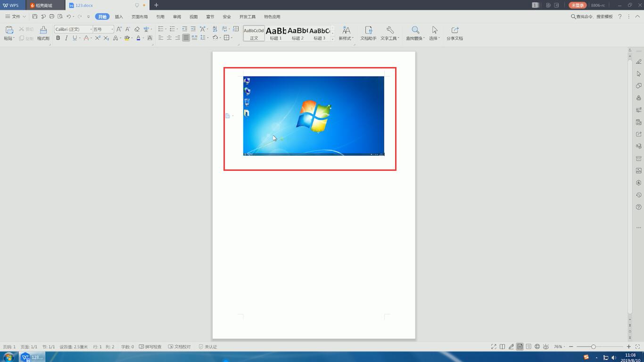
Task: Select the Windows 7 desktop image in document
Action: coord(314,116)
